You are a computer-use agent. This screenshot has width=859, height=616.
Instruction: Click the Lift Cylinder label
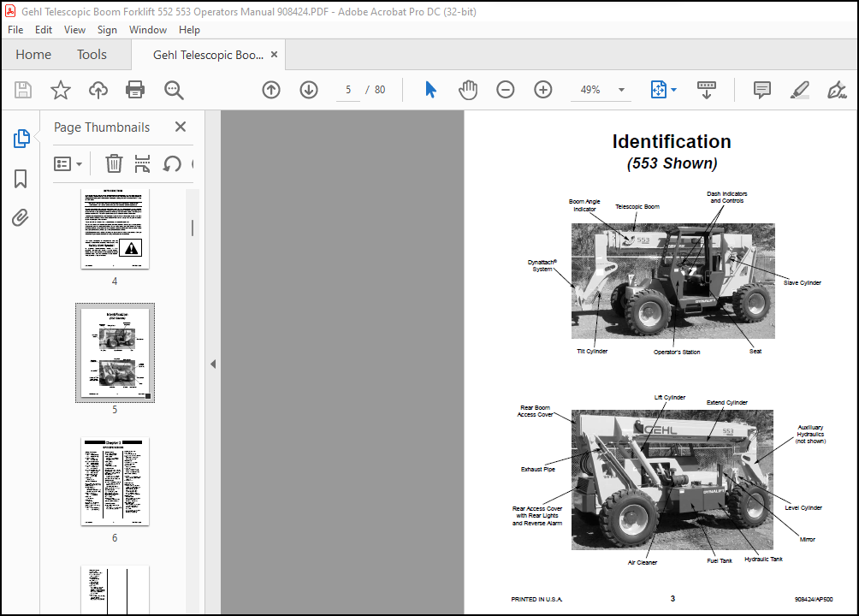pyautogui.click(x=669, y=397)
